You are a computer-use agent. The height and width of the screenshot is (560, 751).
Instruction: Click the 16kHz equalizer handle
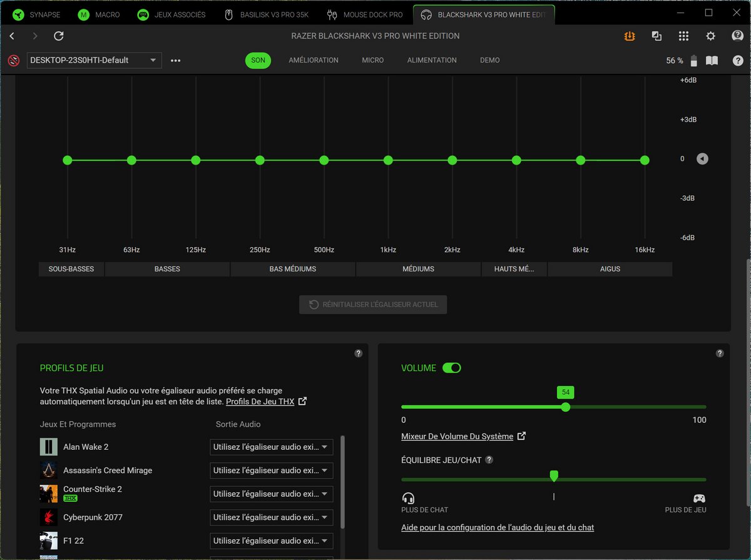coord(645,160)
